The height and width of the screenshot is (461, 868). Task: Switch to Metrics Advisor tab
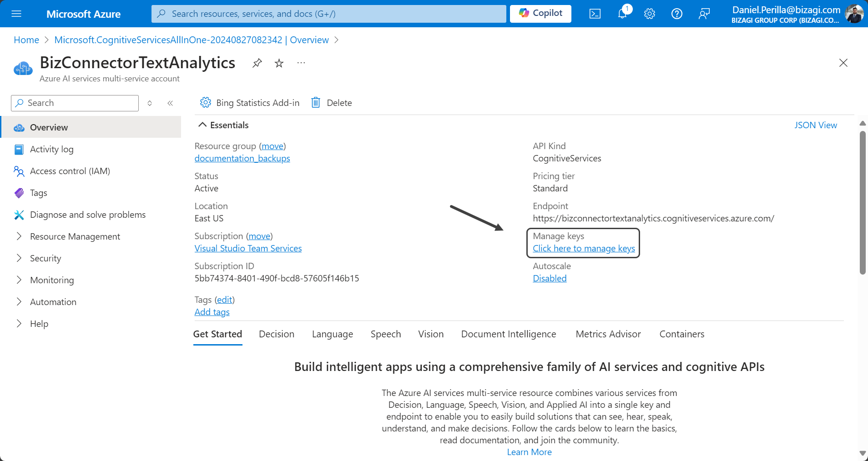tap(608, 334)
